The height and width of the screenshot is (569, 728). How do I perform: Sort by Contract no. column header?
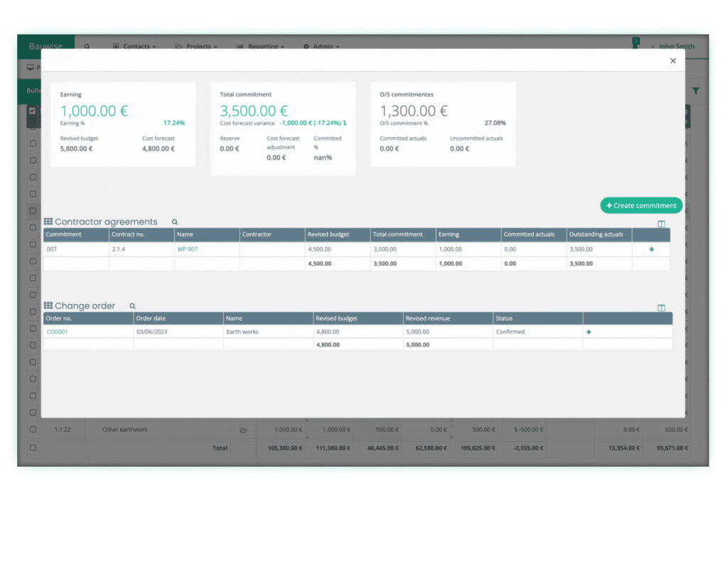141,234
